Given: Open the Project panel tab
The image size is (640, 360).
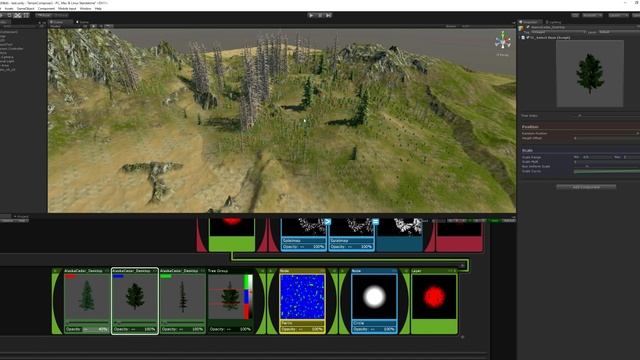Looking at the screenshot, I should (21, 216).
